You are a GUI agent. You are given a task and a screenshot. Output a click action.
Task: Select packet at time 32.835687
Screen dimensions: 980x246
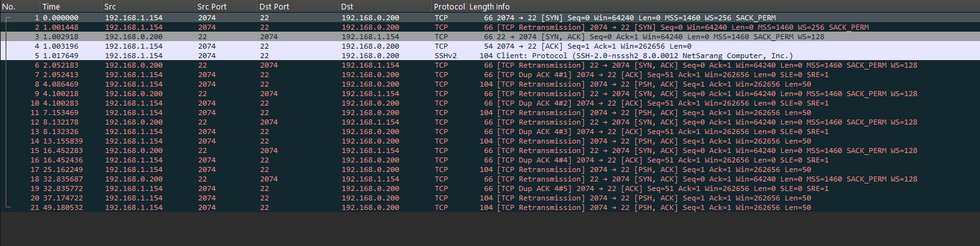click(490, 179)
